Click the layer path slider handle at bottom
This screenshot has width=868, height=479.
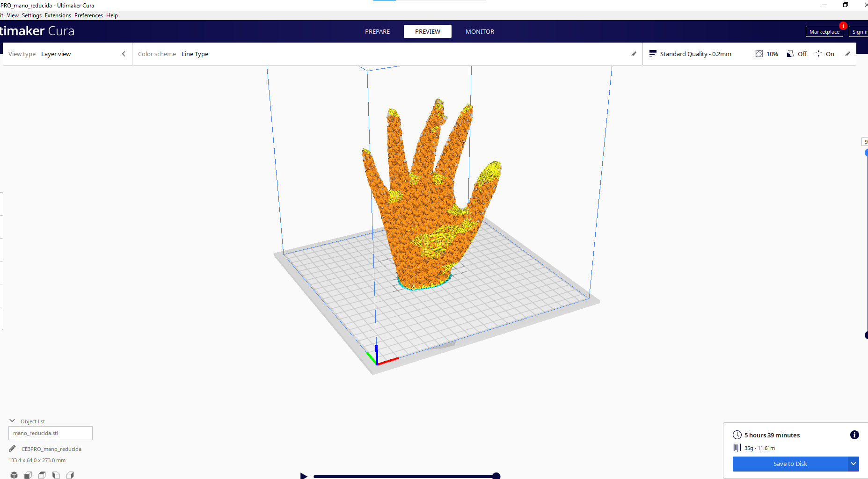[x=496, y=476]
